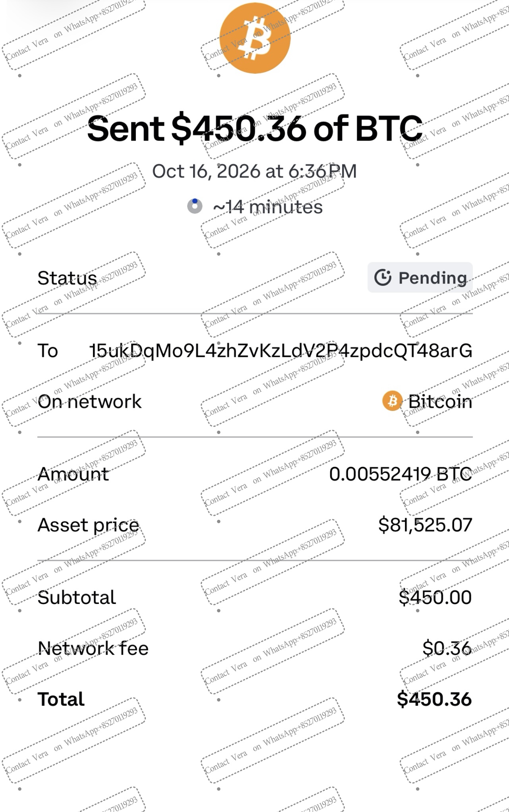509x812 pixels.
Task: Click the Oct 16, 2026 timestamp
Action: coord(254,172)
